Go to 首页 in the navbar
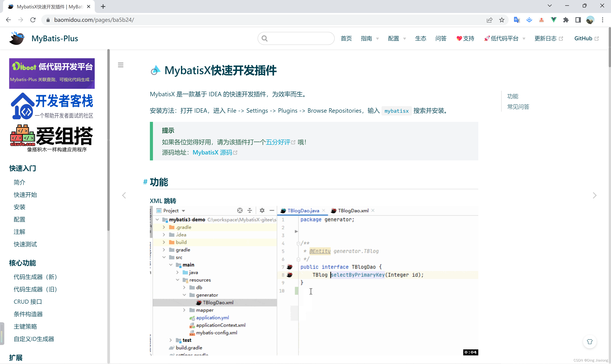 point(346,39)
